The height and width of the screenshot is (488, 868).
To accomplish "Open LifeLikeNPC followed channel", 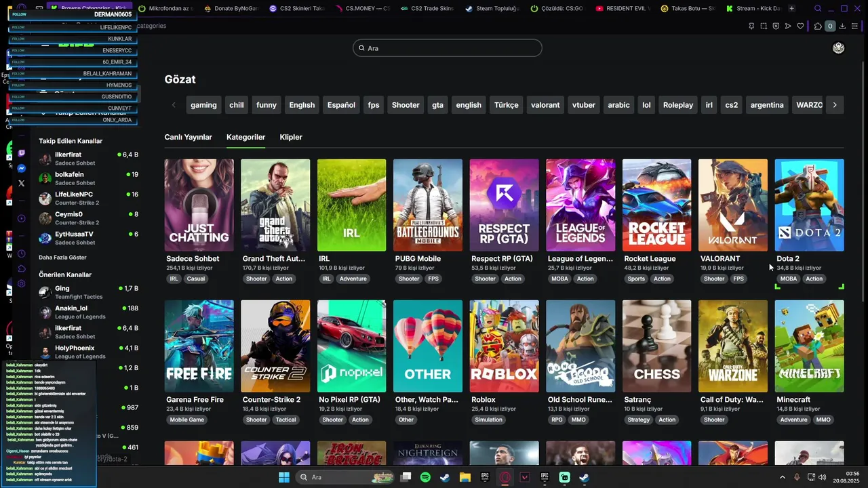I will (88, 198).
